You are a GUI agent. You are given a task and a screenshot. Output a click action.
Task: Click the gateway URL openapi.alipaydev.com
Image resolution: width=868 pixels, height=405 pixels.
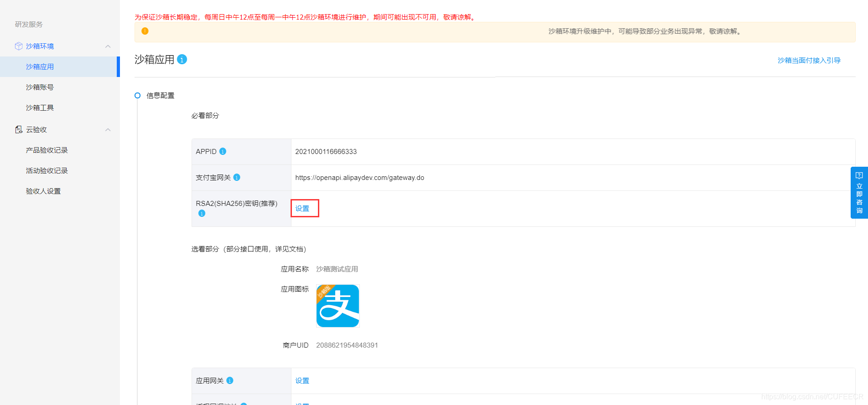(x=360, y=178)
